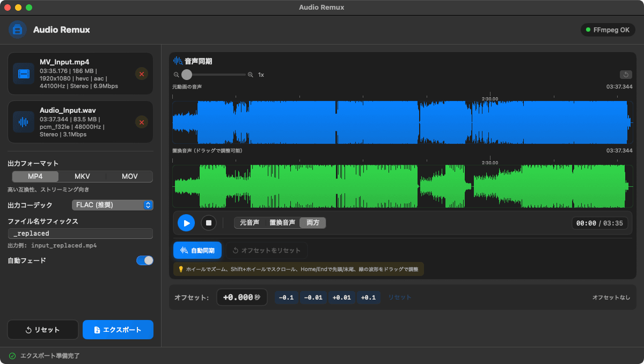Click the zoom-in magnifier near the 1x label

pyautogui.click(x=250, y=75)
